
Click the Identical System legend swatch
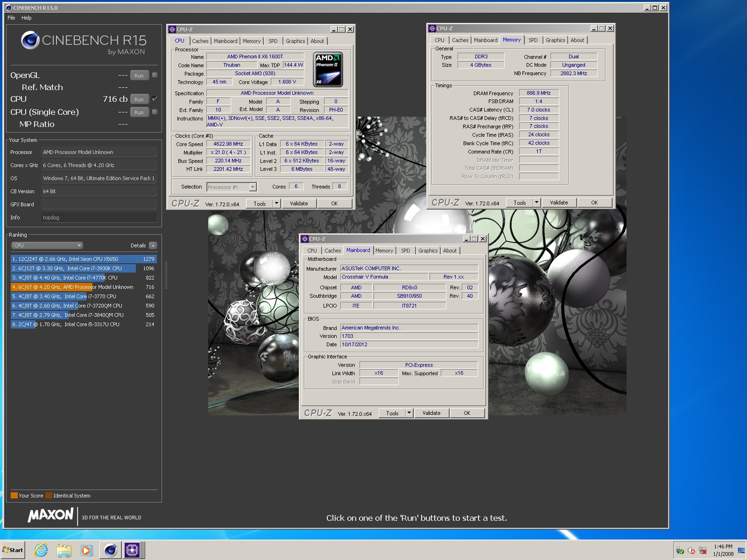[x=49, y=496]
